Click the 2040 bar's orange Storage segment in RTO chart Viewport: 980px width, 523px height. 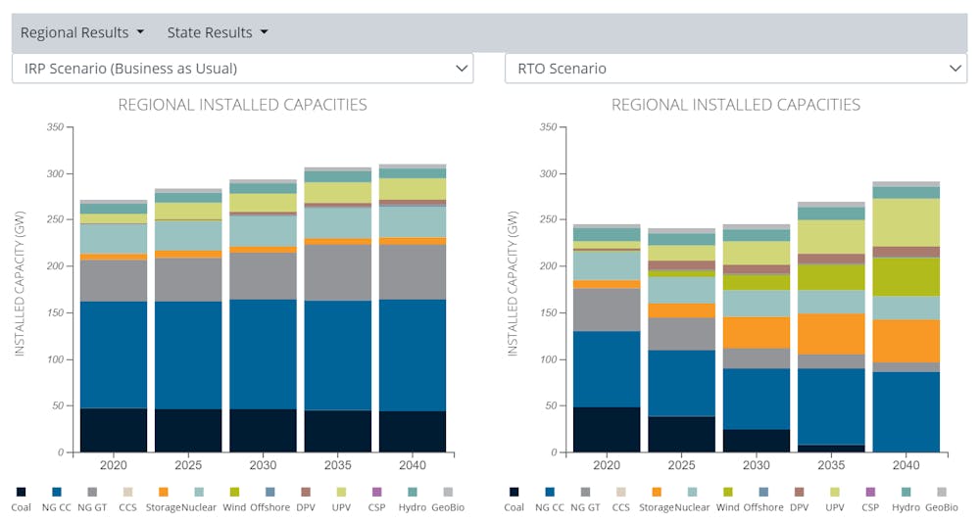click(906, 341)
